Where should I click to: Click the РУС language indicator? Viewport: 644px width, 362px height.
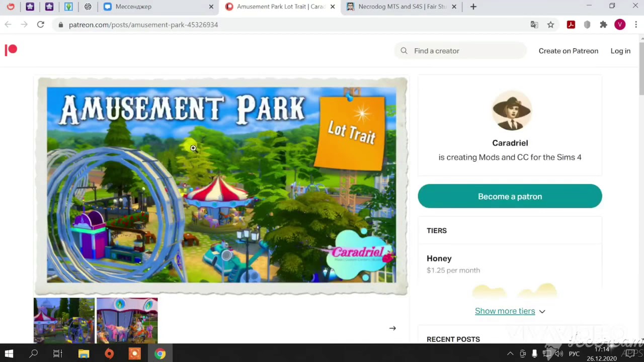coord(574,354)
